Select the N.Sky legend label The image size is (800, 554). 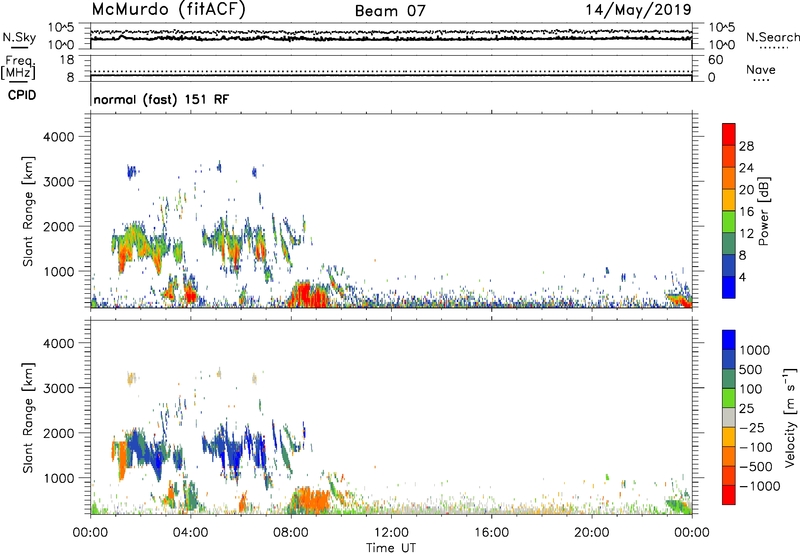pyautogui.click(x=19, y=37)
